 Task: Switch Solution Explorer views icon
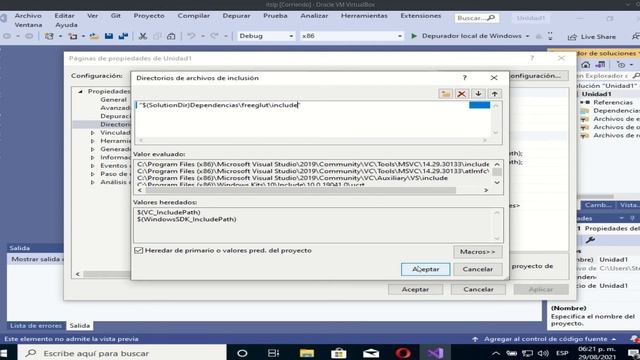pyautogui.click(x=600, y=65)
